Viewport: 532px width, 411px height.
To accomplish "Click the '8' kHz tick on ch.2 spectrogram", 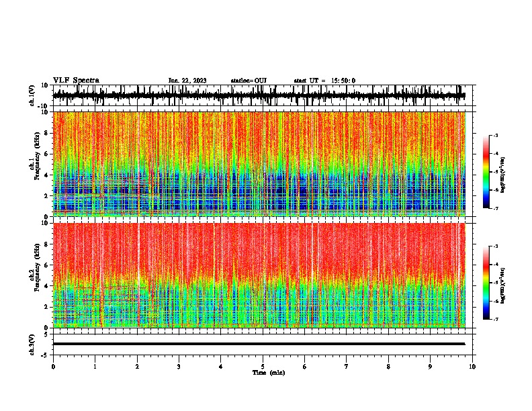I will (46, 244).
